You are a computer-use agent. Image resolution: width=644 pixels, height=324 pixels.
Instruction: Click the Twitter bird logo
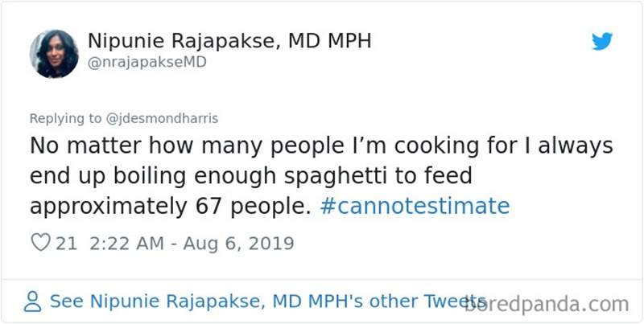(602, 41)
